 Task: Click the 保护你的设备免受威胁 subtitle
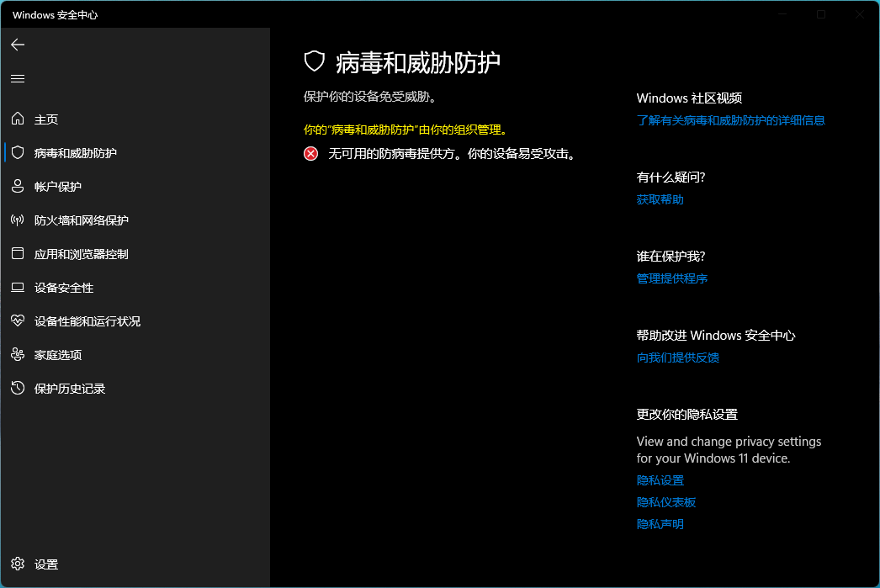point(370,97)
